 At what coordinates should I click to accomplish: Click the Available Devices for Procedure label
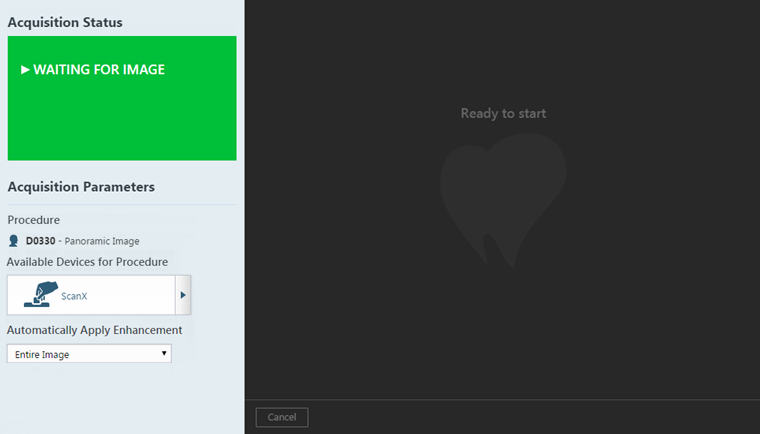[x=87, y=262]
